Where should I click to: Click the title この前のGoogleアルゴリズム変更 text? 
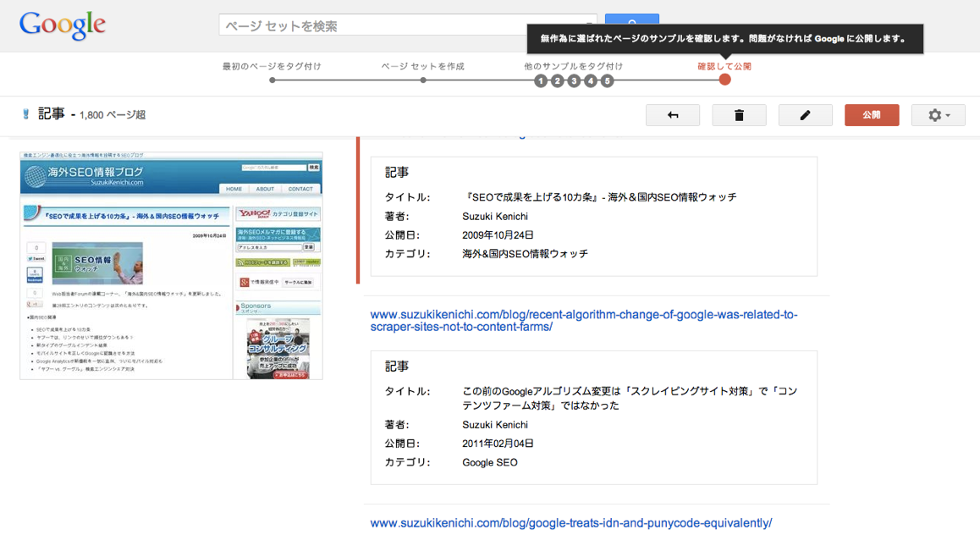(x=630, y=399)
